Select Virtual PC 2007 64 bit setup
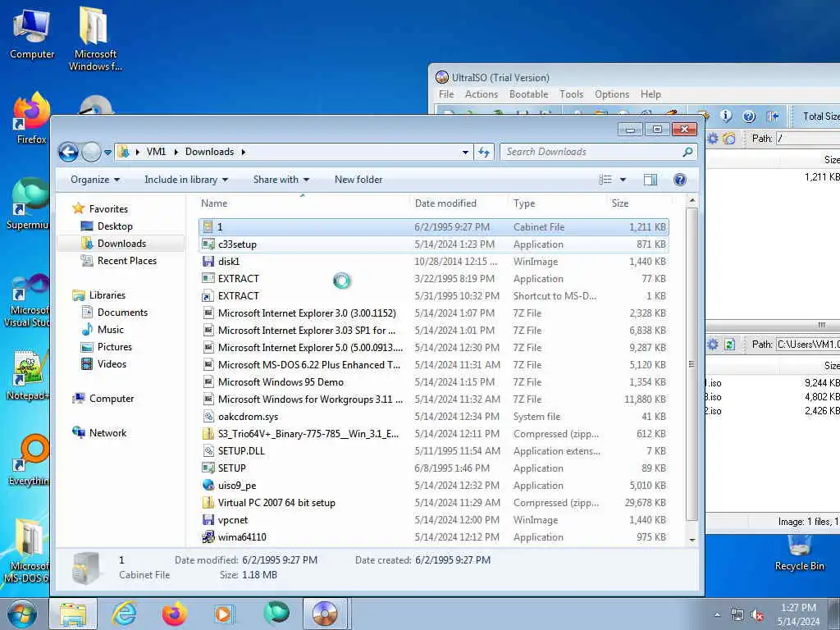This screenshot has height=630, width=840. point(433,503)
